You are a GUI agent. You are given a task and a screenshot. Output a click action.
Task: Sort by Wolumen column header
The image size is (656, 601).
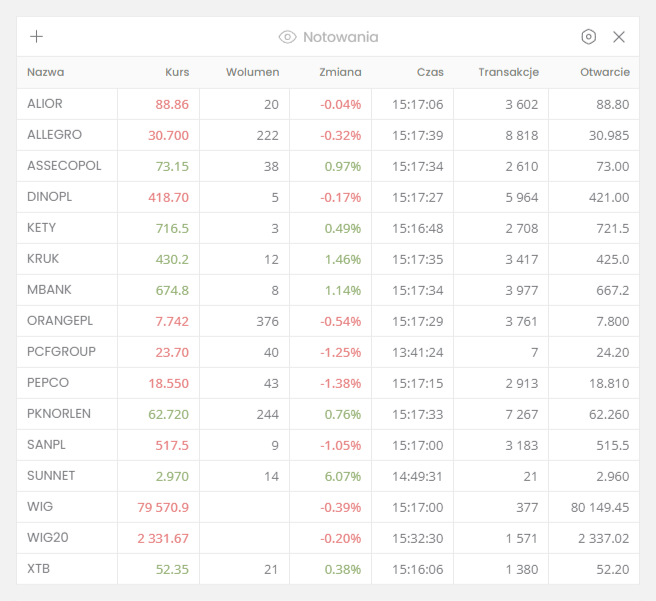[x=252, y=72]
